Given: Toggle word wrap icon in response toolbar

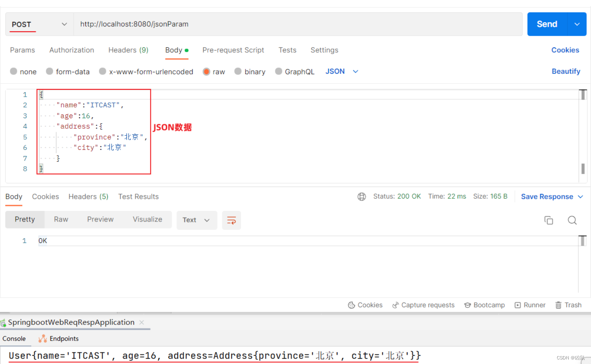Looking at the screenshot, I should click(232, 220).
